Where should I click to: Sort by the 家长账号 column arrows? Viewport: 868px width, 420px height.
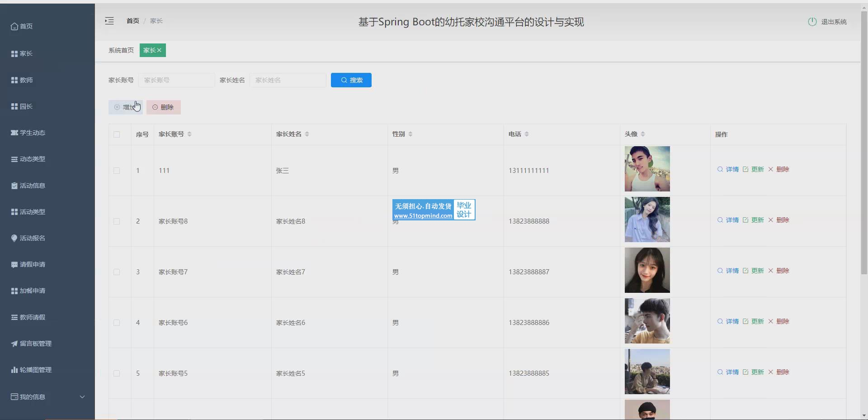(x=189, y=134)
